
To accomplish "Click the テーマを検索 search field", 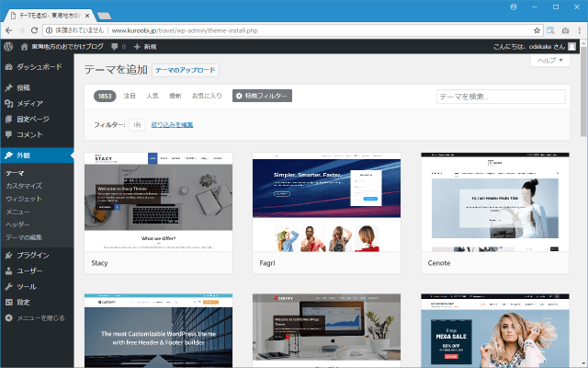I will click(501, 97).
